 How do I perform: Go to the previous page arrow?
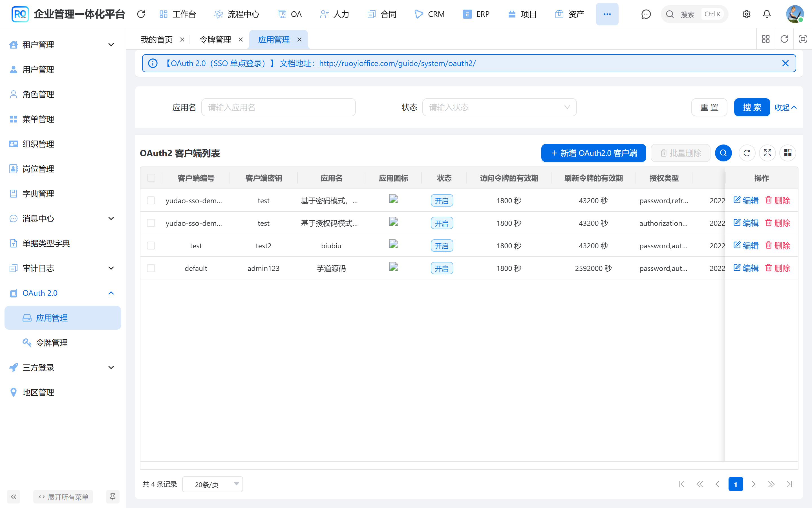717,484
